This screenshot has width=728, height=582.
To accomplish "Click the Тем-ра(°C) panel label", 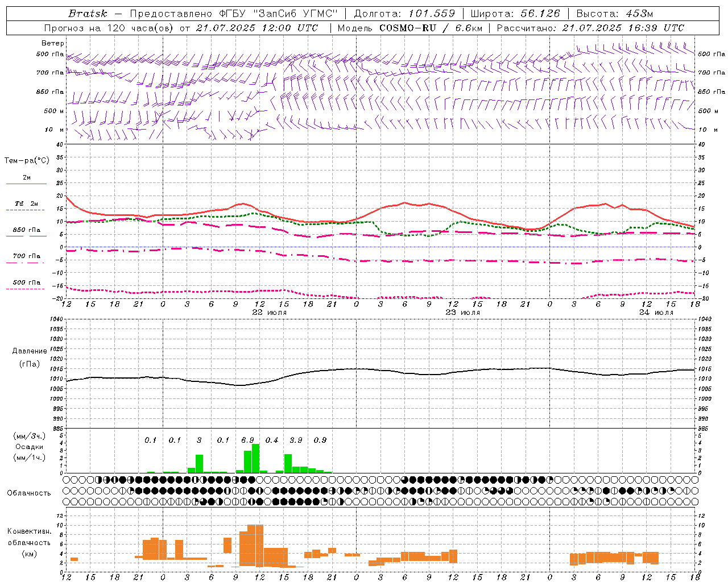I will click(x=27, y=160).
